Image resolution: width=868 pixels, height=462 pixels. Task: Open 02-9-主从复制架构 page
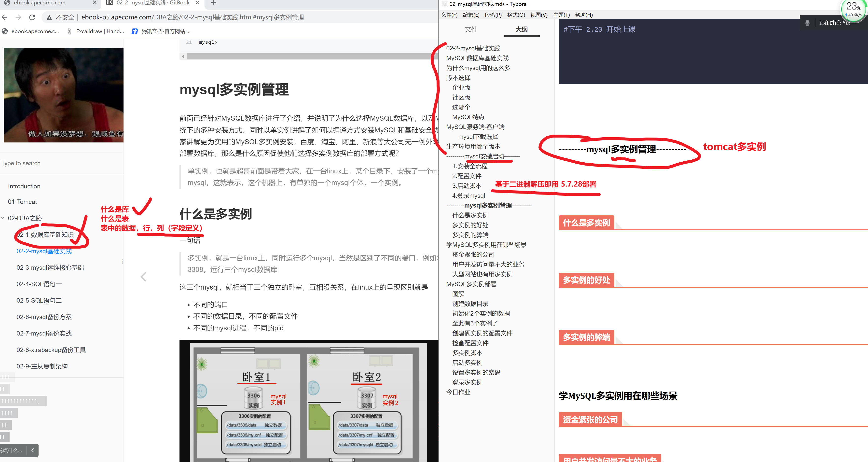point(42,367)
